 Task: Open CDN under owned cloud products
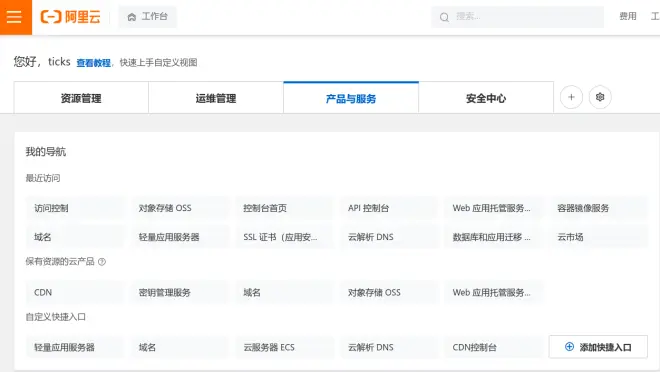click(75, 292)
